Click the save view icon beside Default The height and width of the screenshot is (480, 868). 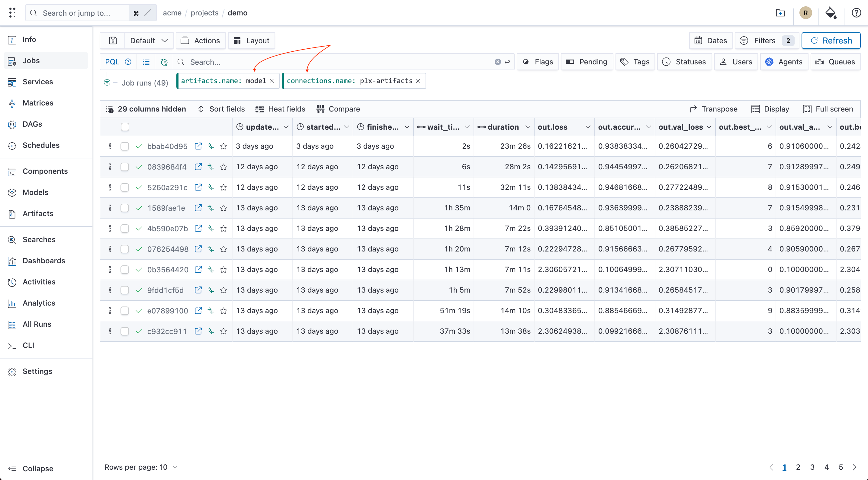coord(113,41)
